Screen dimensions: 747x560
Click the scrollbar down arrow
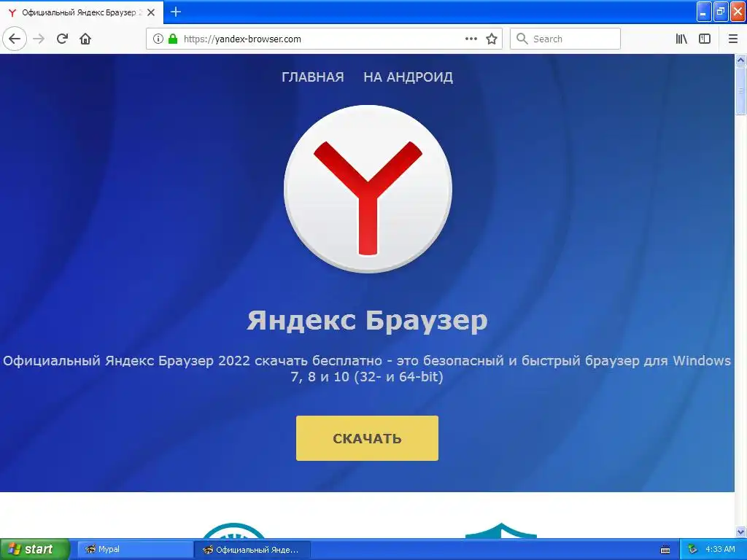click(x=740, y=532)
